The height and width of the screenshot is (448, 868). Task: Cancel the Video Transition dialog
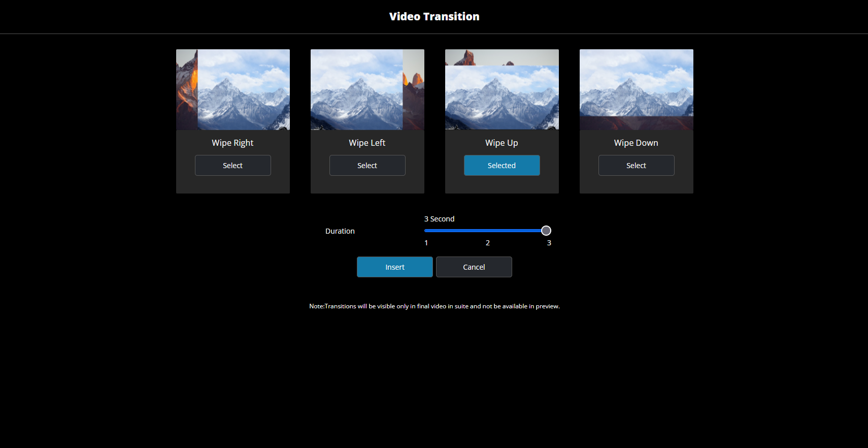point(474,267)
